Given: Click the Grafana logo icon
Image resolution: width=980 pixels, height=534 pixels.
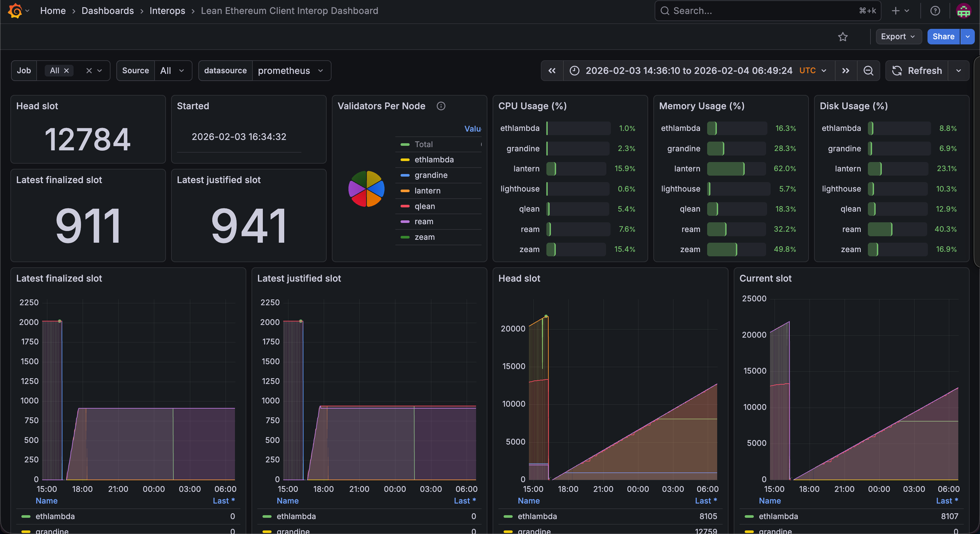Looking at the screenshot, I should 15,11.
